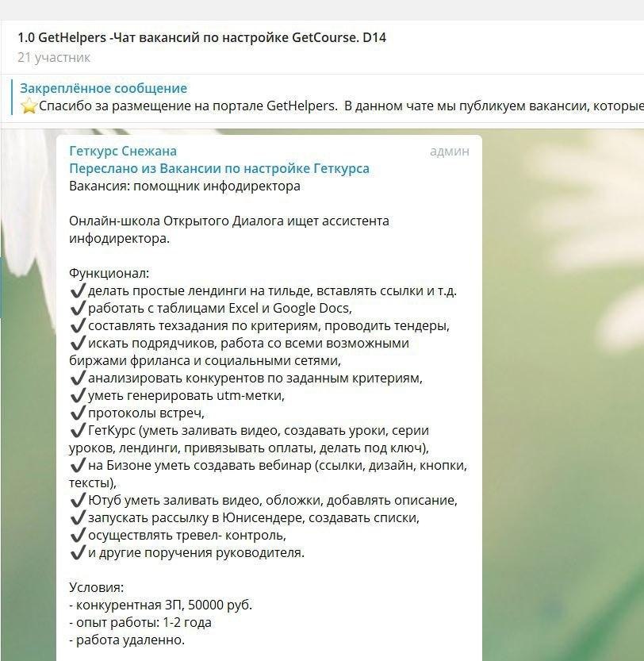The height and width of the screenshot is (661, 644).
Task: Click the star emoji in pinned message
Action: point(29,106)
